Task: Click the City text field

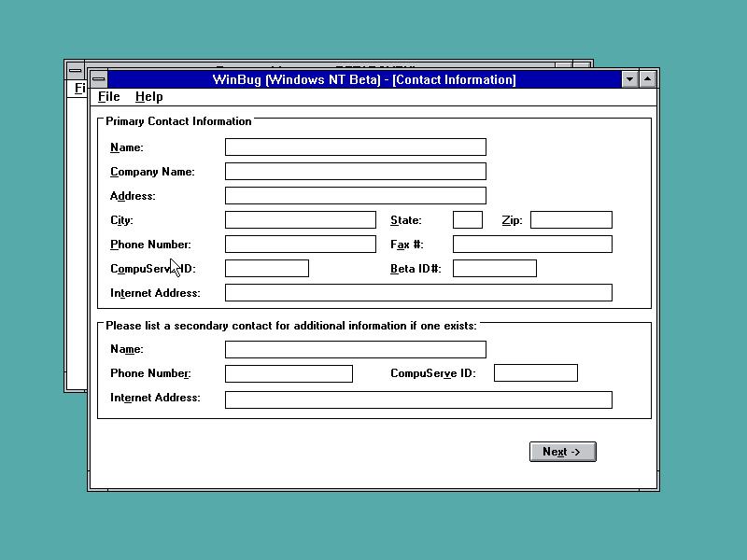Action: (300, 220)
